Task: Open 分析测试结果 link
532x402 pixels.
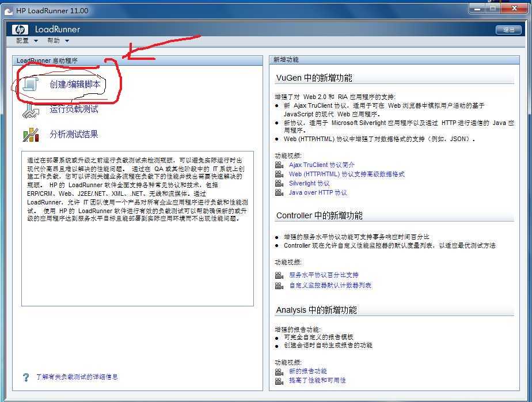Action: (74, 134)
